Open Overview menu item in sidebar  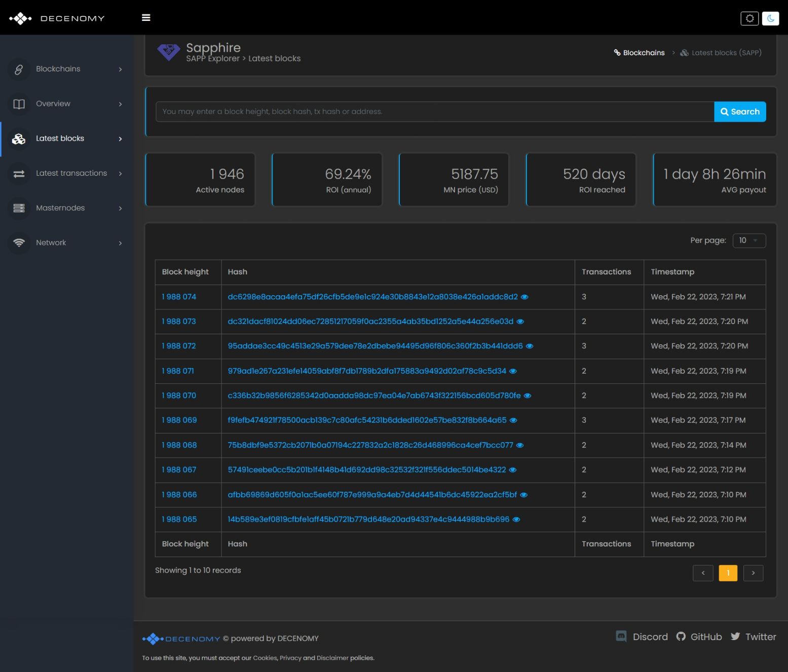pos(67,104)
